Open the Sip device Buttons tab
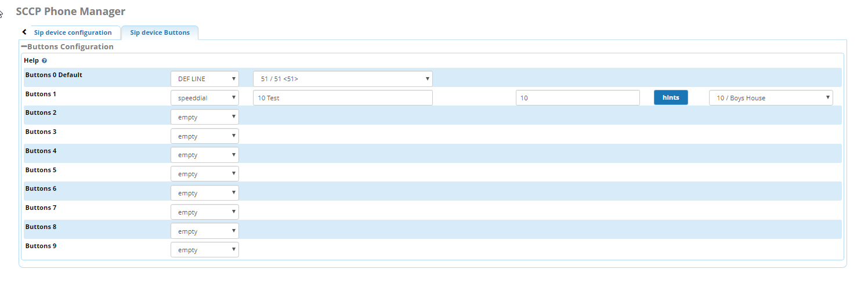 (160, 32)
